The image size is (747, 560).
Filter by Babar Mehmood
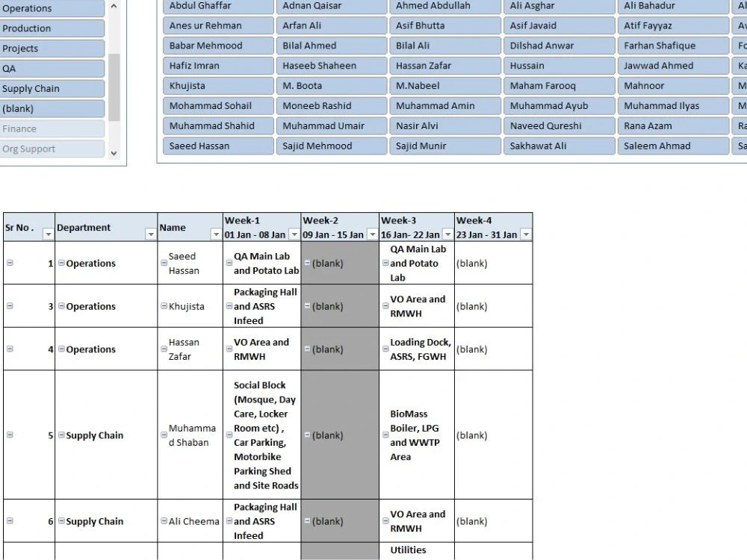click(x=218, y=46)
